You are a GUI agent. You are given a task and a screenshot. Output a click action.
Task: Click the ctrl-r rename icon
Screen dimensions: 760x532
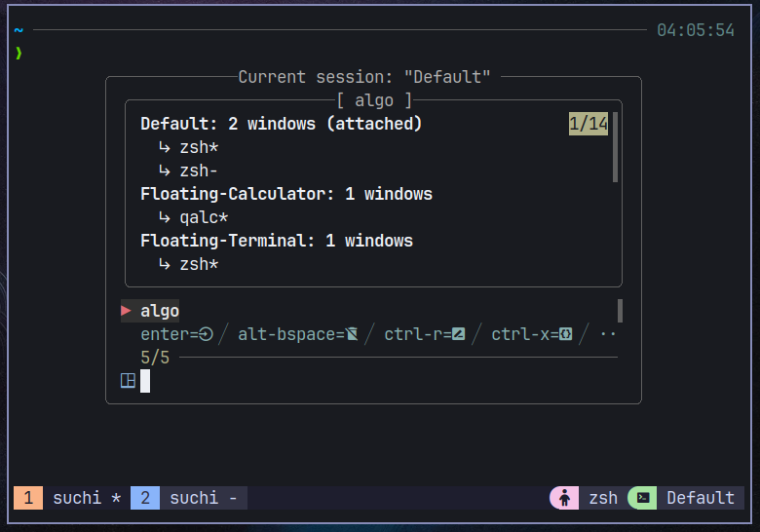[459, 334]
